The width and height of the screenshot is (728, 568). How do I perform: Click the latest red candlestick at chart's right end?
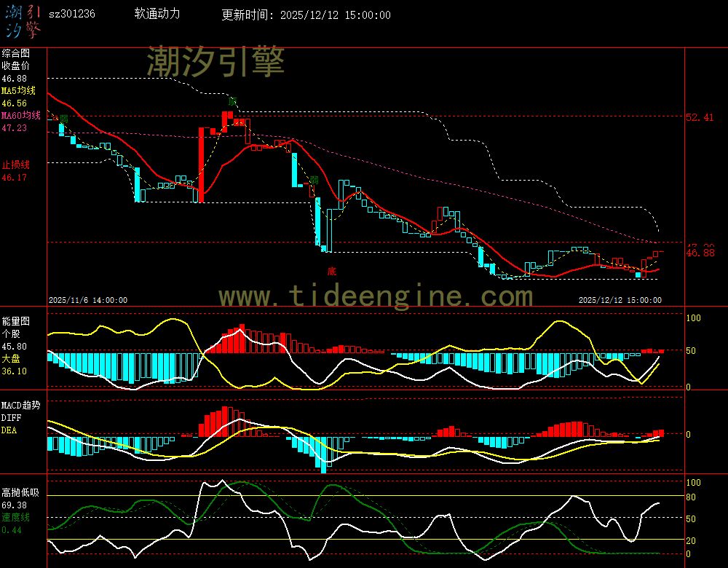pyautogui.click(x=657, y=253)
